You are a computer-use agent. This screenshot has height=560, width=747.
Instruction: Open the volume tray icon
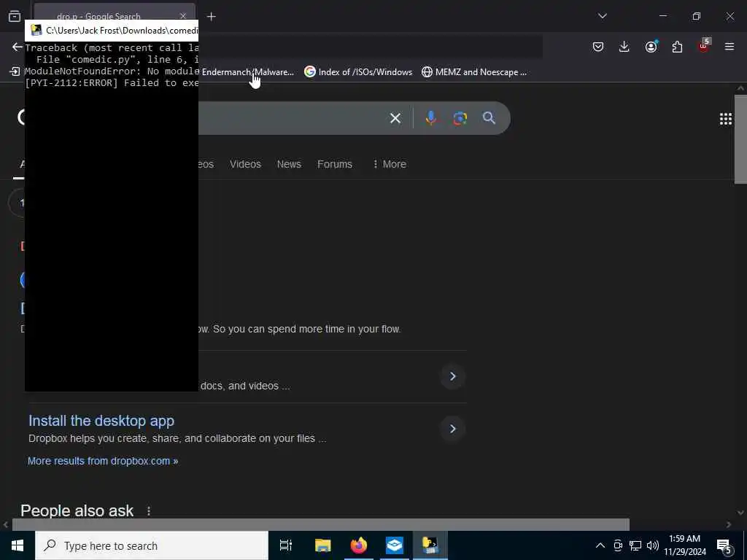(x=653, y=545)
